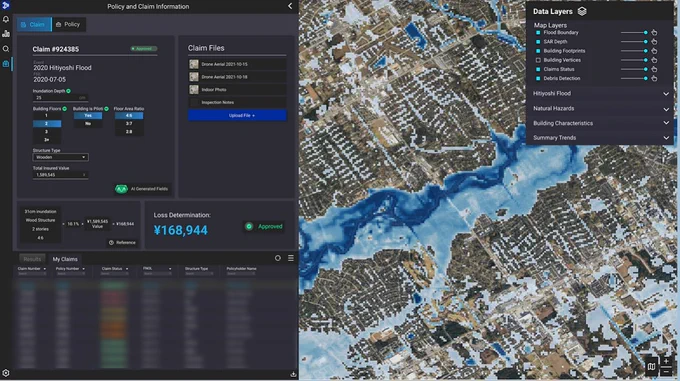Image resolution: width=680 pixels, height=381 pixels.
Task: Open Claim Number column sort dropdown
Action: [x=44, y=269]
